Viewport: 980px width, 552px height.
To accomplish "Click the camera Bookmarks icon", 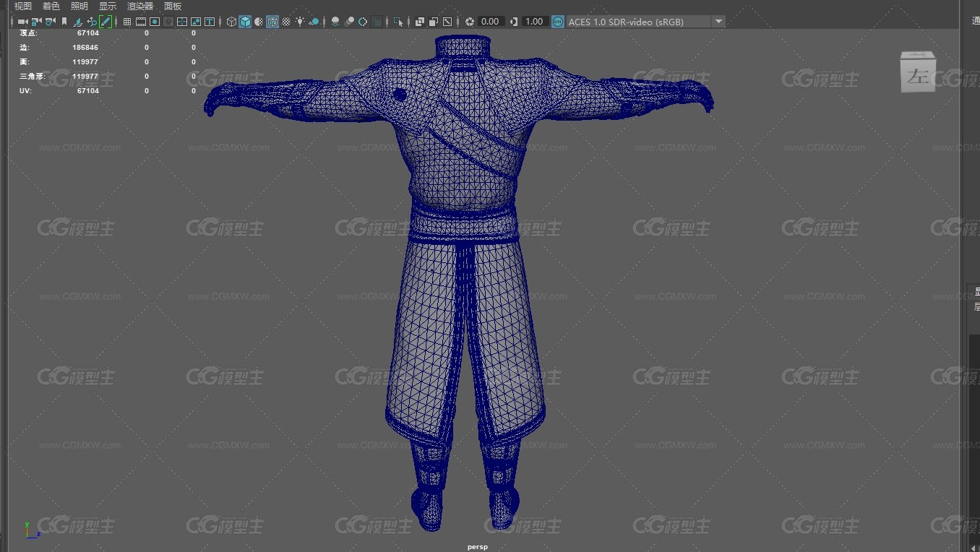I will point(64,22).
